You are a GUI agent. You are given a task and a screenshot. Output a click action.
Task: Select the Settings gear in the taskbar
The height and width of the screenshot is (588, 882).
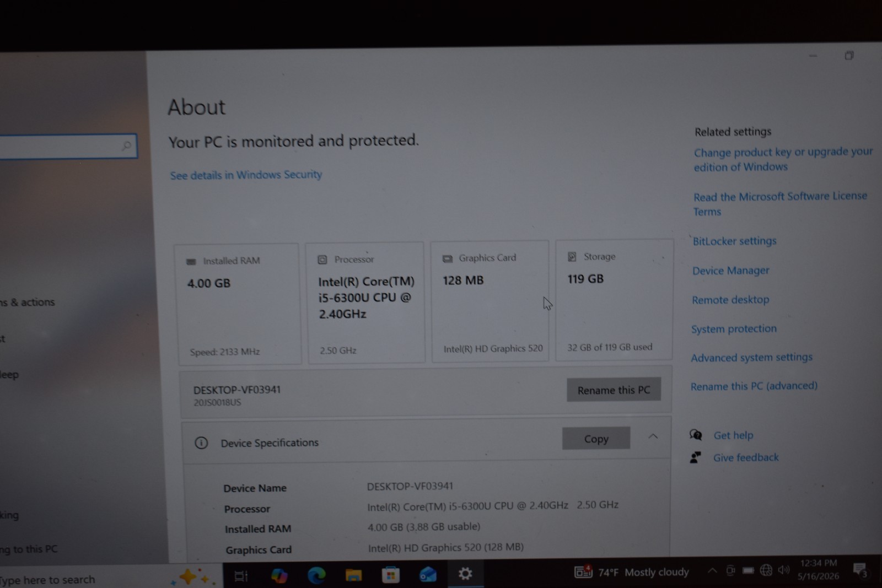[x=465, y=574]
